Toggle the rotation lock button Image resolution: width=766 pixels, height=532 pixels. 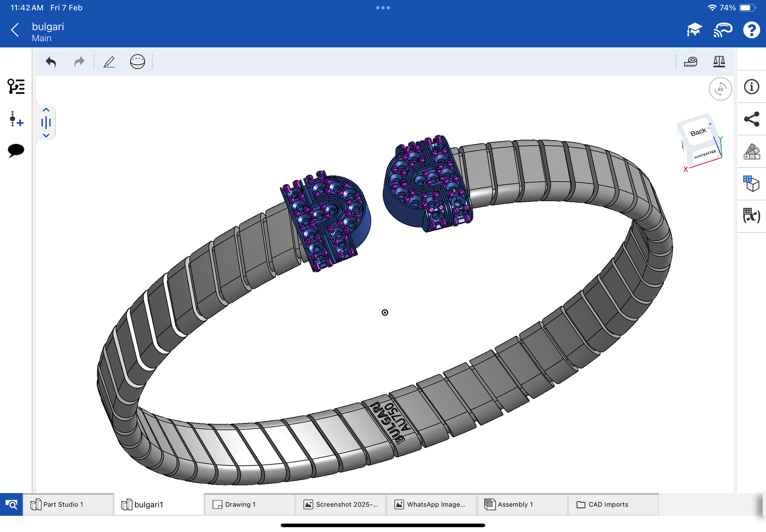[x=720, y=89]
